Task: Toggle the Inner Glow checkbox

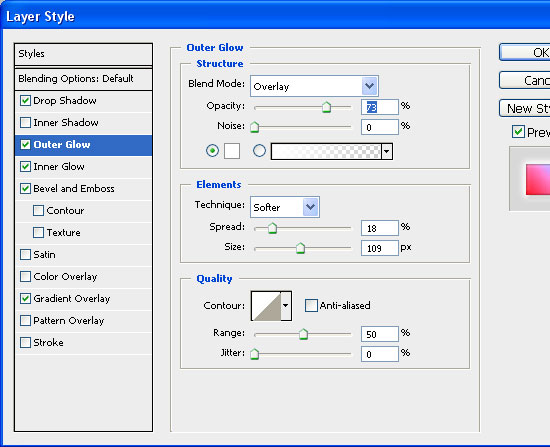Action: (25, 167)
